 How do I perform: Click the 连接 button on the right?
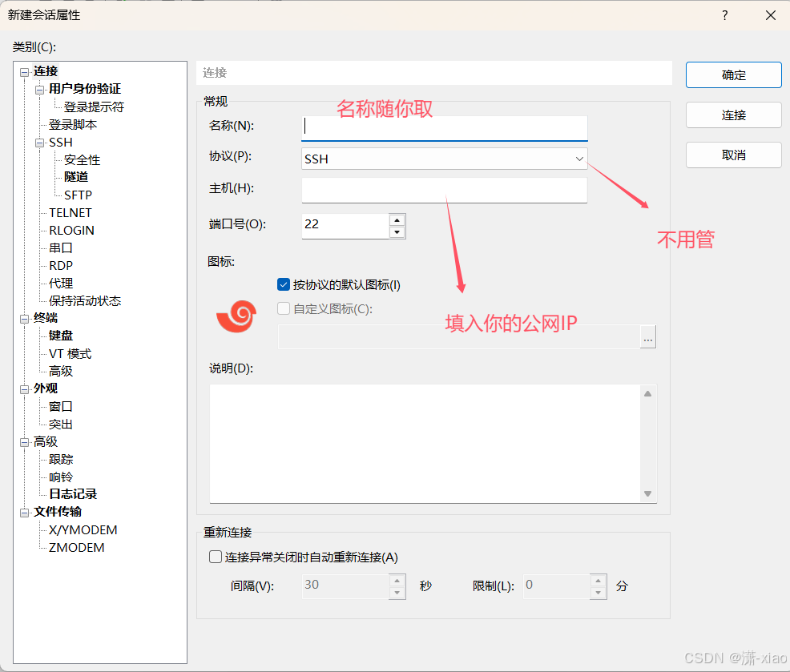tap(734, 115)
